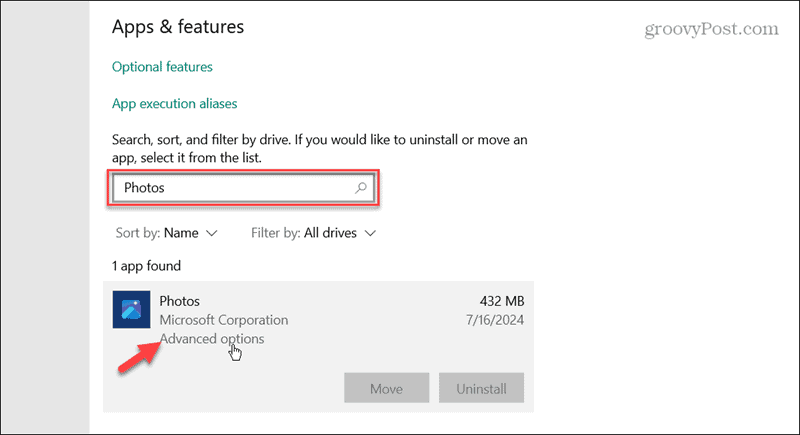
Task: Expand the Sort by Name dropdown
Action: tap(167, 233)
